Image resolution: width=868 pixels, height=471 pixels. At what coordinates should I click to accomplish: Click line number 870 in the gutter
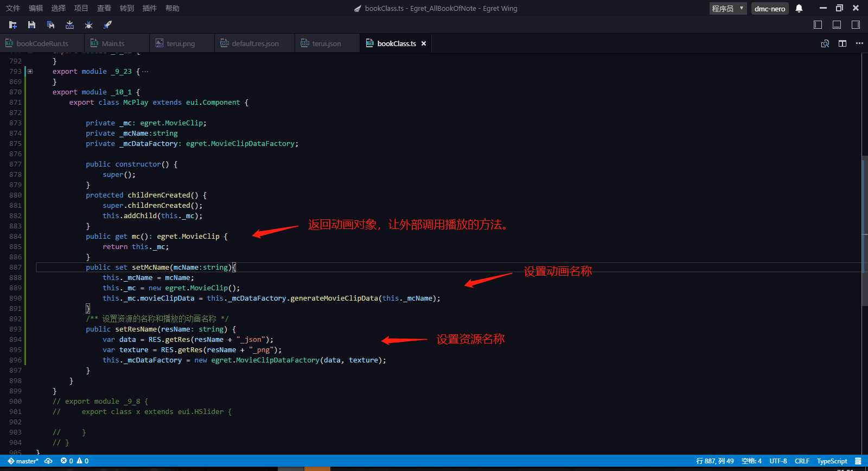[x=15, y=92]
